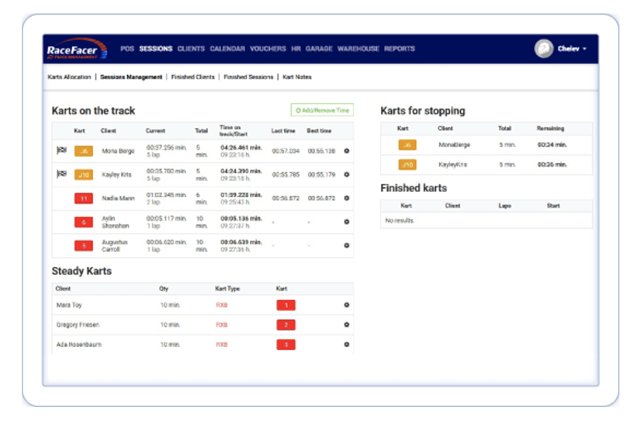The width and height of the screenshot is (642, 422).
Task: Open row options for Augustus Carroll
Action: [346, 246]
